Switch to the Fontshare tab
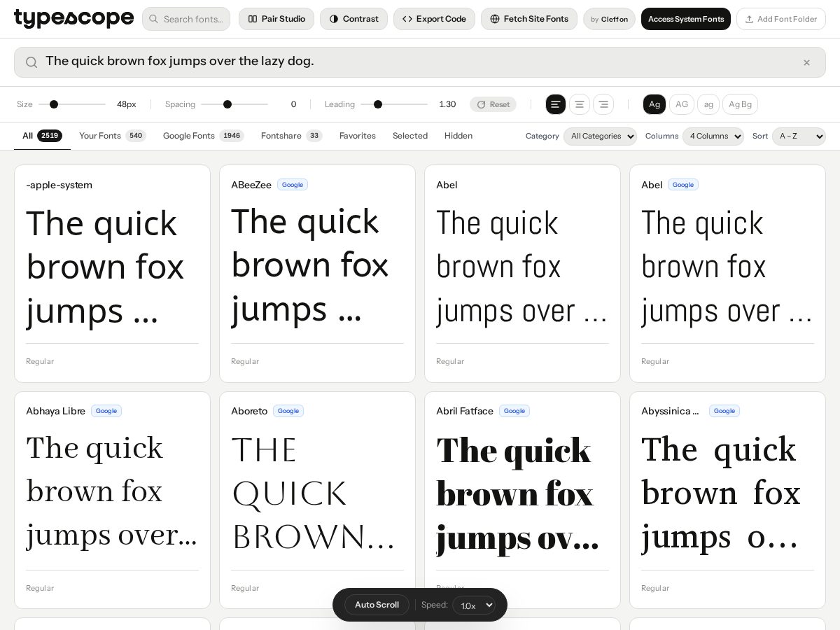The width and height of the screenshot is (840, 630). click(x=292, y=136)
